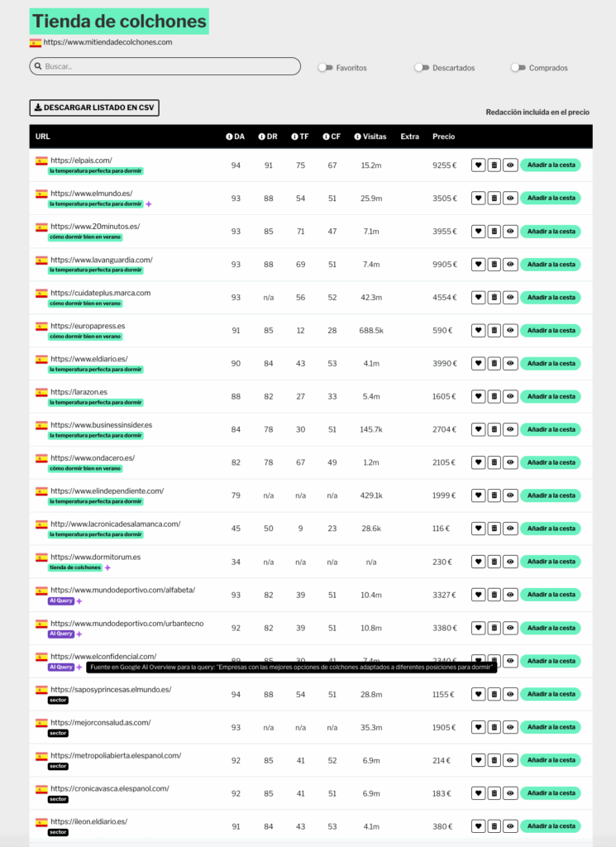Click eye icon for ondacero.es row
This screenshot has width=616, height=847.
(x=510, y=462)
